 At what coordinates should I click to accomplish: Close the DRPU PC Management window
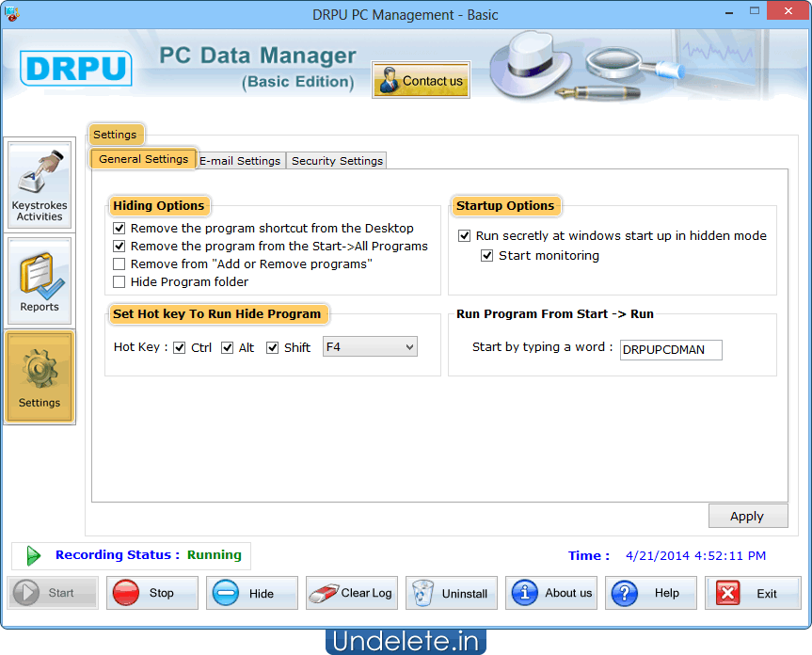click(x=788, y=11)
